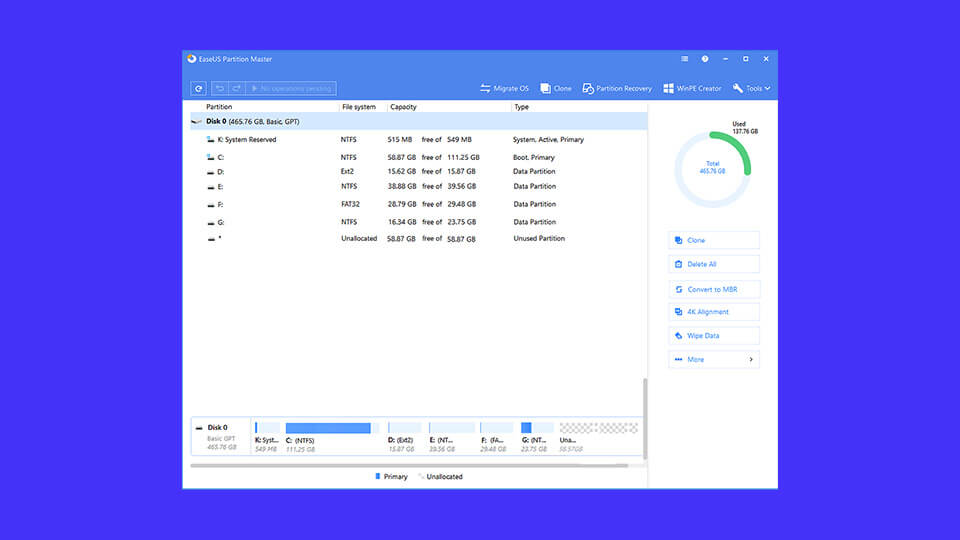
Task: Click the K: System Reserved drive icon
Action: [211, 140]
